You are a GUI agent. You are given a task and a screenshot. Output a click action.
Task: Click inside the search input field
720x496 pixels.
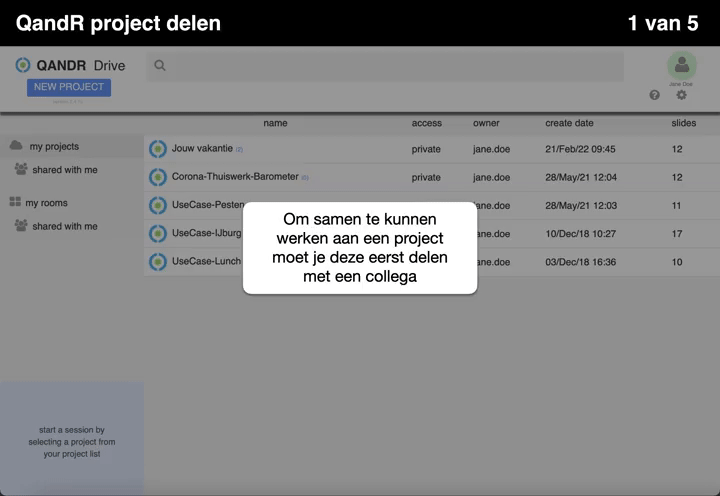coord(390,66)
